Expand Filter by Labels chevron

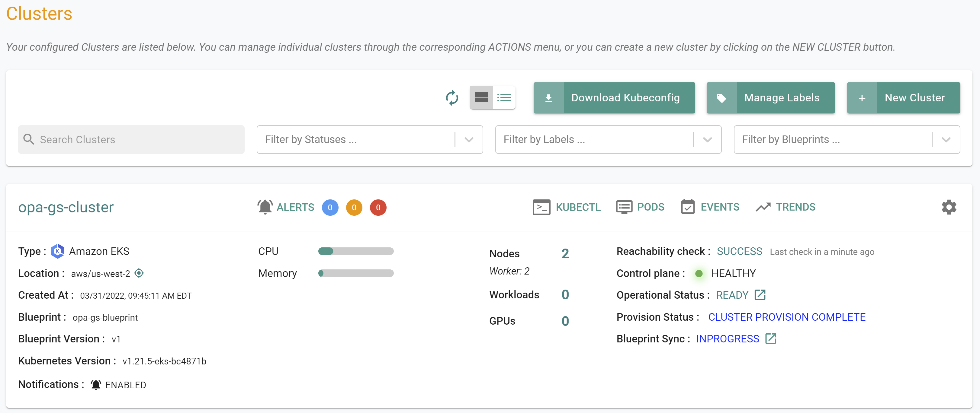tap(708, 139)
